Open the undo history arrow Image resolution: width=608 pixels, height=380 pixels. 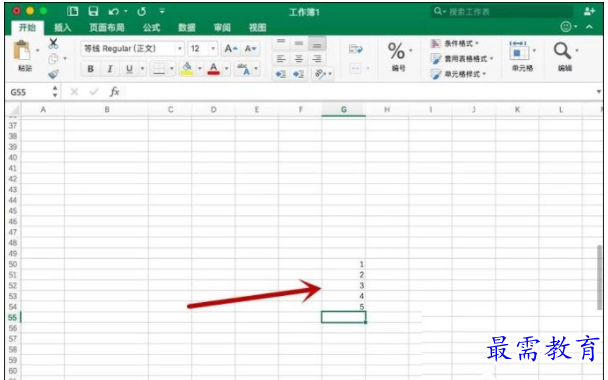(126, 11)
